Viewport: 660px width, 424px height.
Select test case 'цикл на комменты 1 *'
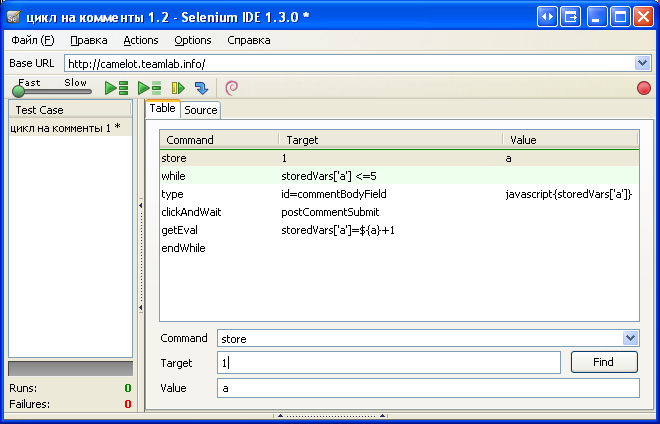tap(70, 128)
